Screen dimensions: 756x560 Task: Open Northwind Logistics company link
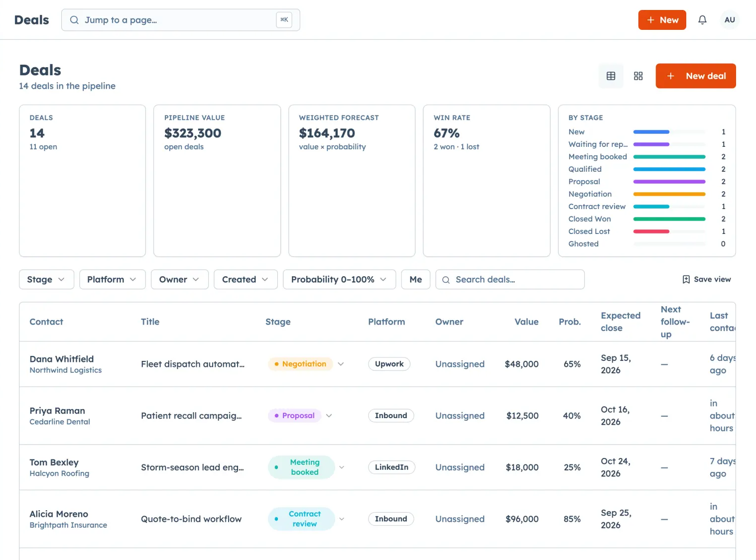pos(66,370)
